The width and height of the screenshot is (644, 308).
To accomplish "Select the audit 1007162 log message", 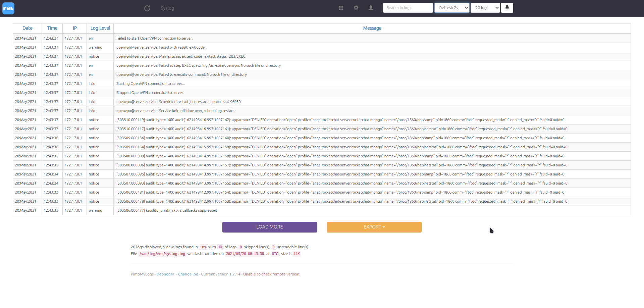I will coord(340,120).
